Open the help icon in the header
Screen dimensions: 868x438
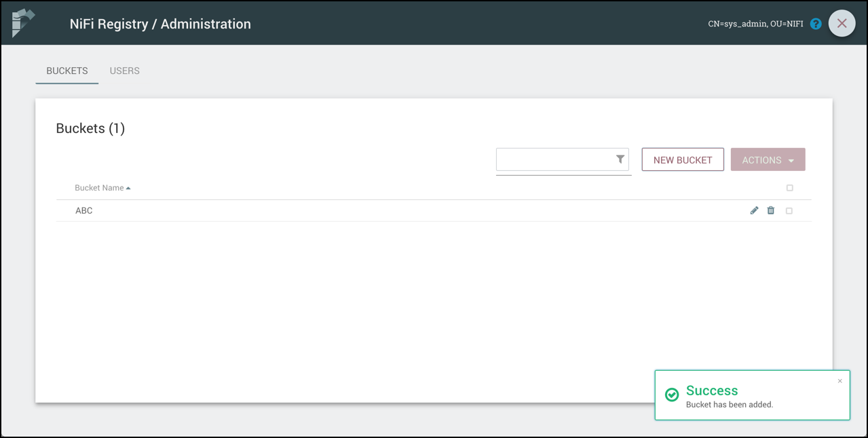point(815,23)
